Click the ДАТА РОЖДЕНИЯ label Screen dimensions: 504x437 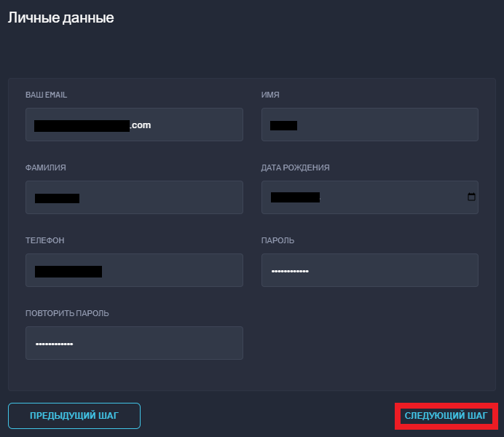point(295,168)
